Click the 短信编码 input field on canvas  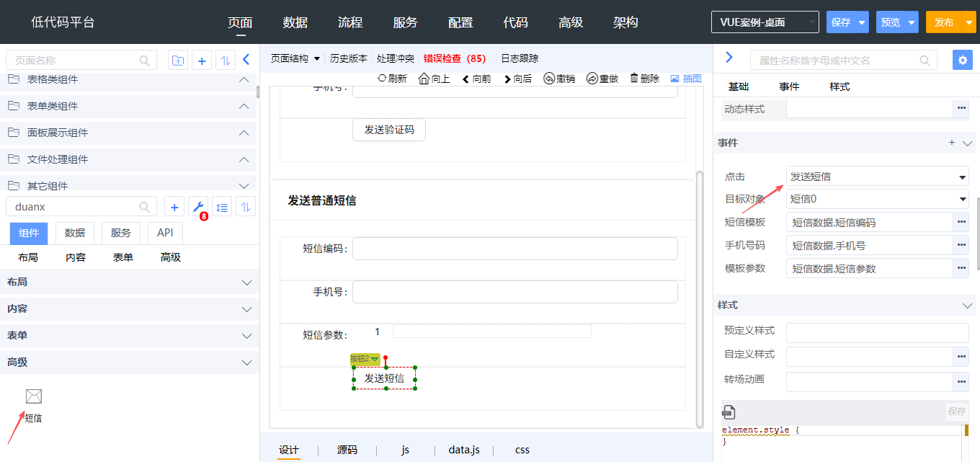(x=514, y=249)
